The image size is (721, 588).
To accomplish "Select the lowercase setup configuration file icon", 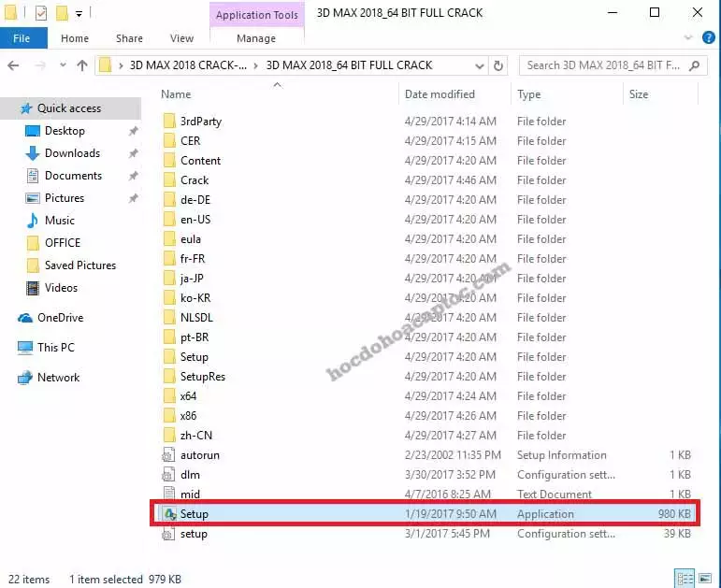I will point(168,534).
